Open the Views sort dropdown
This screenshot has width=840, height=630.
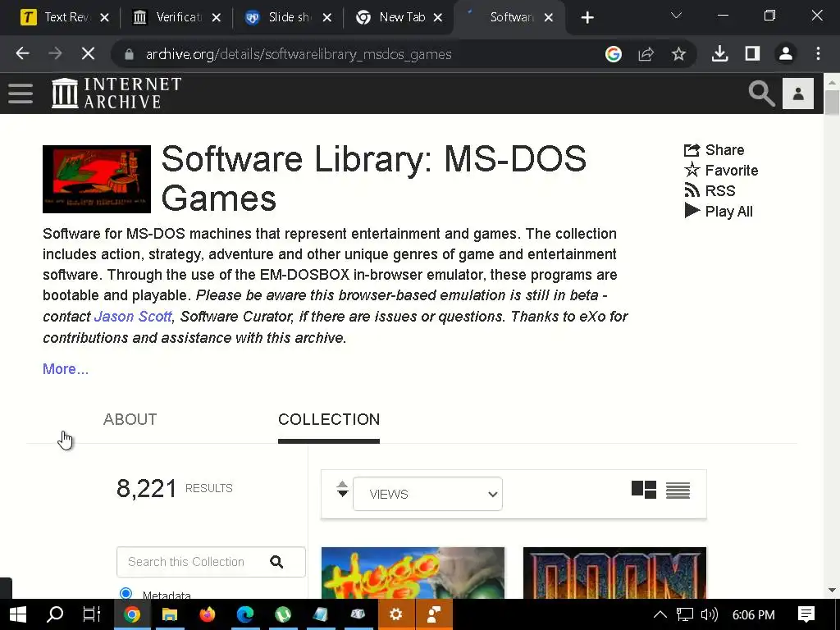[427, 494]
